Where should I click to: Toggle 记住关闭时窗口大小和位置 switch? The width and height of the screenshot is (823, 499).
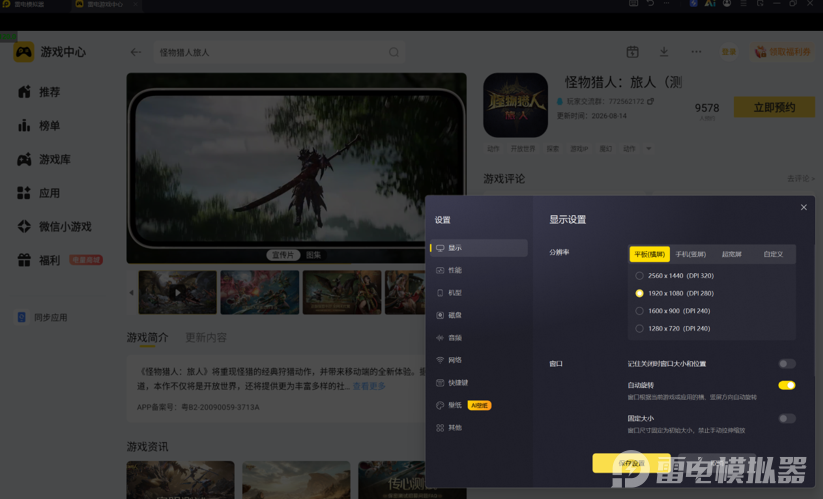click(x=787, y=364)
